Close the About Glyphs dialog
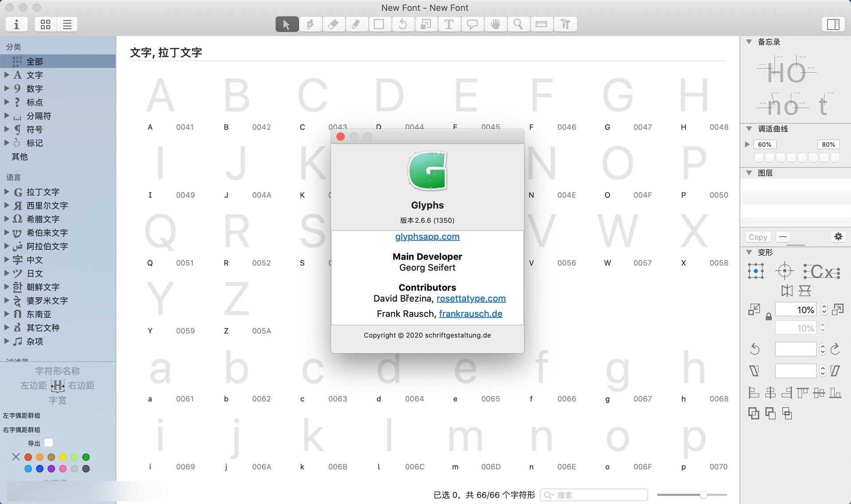Image resolution: width=851 pixels, height=504 pixels. 340,136
